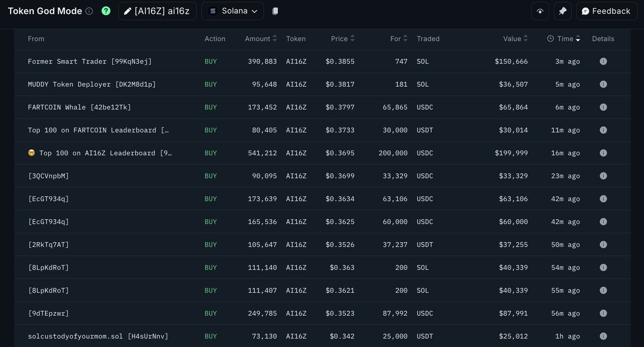Image resolution: width=644 pixels, height=347 pixels.
Task: Open the [3QCVnpbM] address
Action: coord(48,176)
